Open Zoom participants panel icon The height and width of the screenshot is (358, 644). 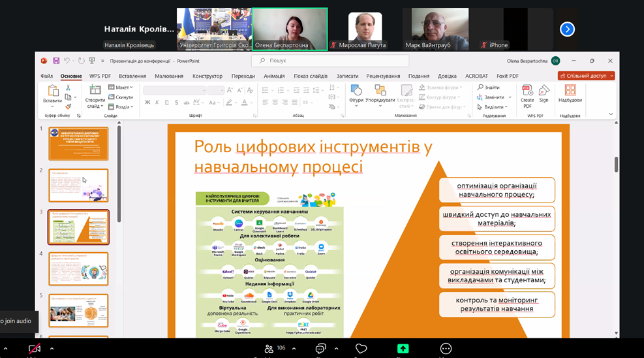(x=269, y=348)
